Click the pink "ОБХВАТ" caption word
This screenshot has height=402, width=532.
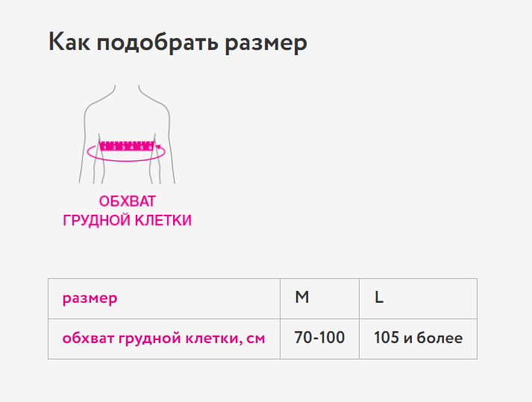pyautogui.click(x=128, y=201)
